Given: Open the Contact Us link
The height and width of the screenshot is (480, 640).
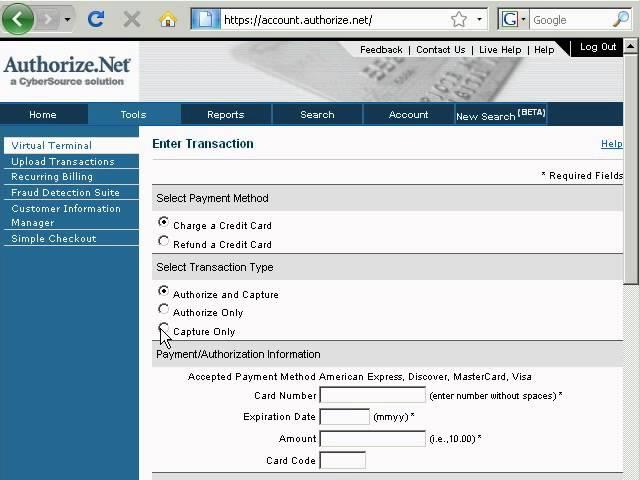Looking at the screenshot, I should pyautogui.click(x=441, y=50).
